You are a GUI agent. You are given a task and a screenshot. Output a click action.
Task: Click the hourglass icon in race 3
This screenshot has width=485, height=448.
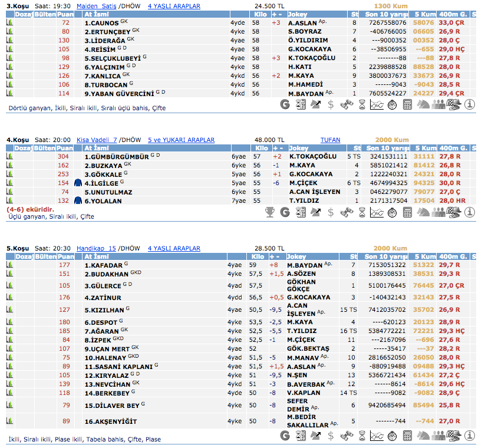(361, 104)
